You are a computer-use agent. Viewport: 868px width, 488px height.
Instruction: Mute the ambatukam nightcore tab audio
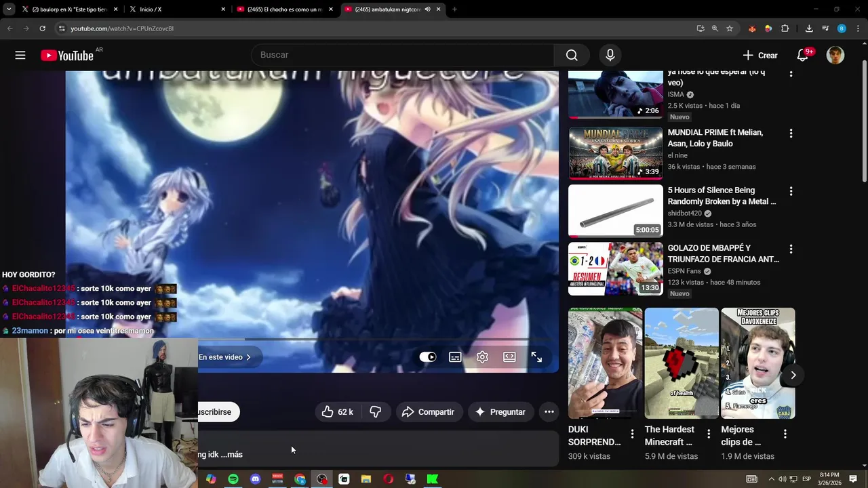click(x=427, y=9)
